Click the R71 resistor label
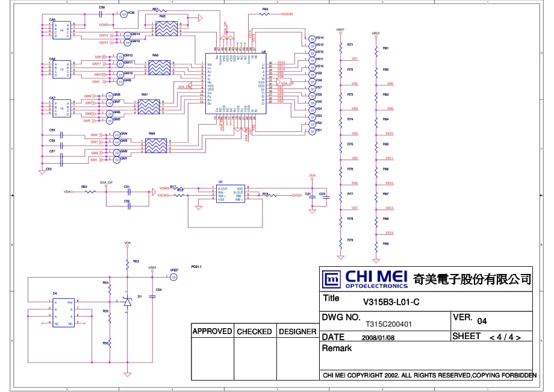The image size is (554, 392). point(350,45)
